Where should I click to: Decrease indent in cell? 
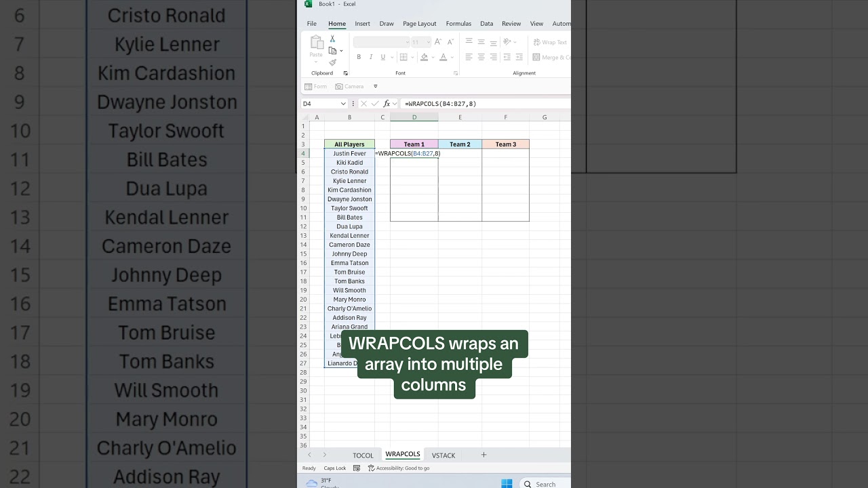tap(507, 58)
